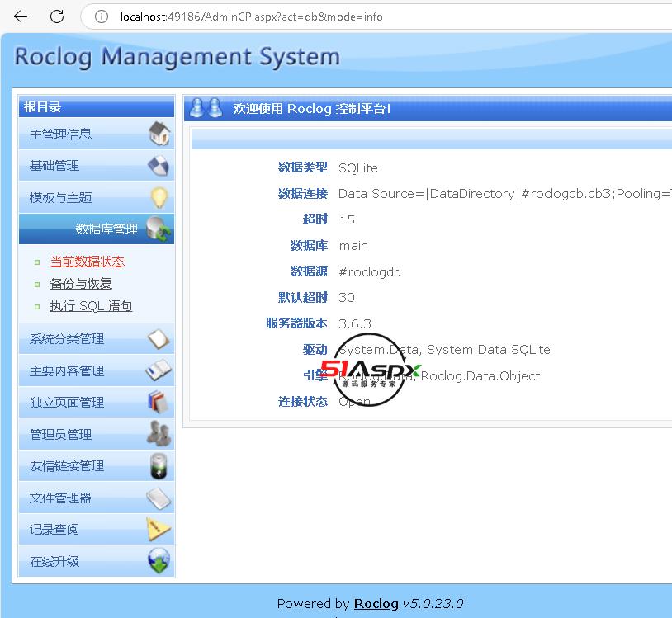
Task: Collapse the 数据库管理 menu section
Action: (x=97, y=229)
